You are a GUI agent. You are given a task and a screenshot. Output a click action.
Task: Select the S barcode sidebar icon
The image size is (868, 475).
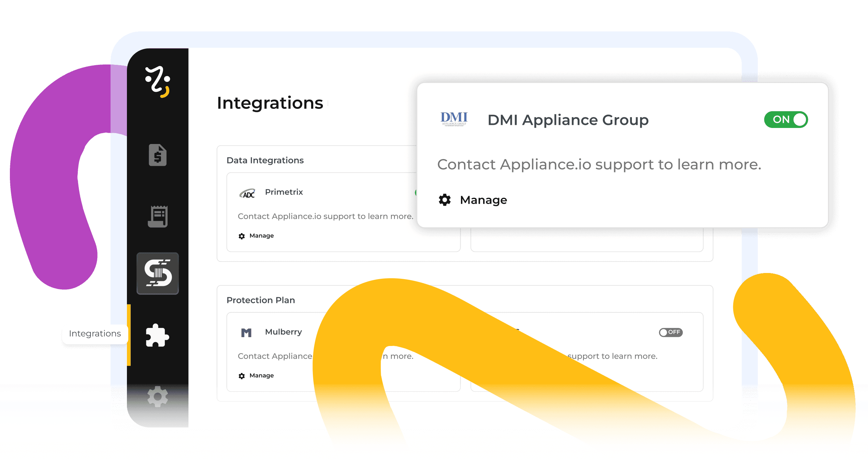coord(158,273)
